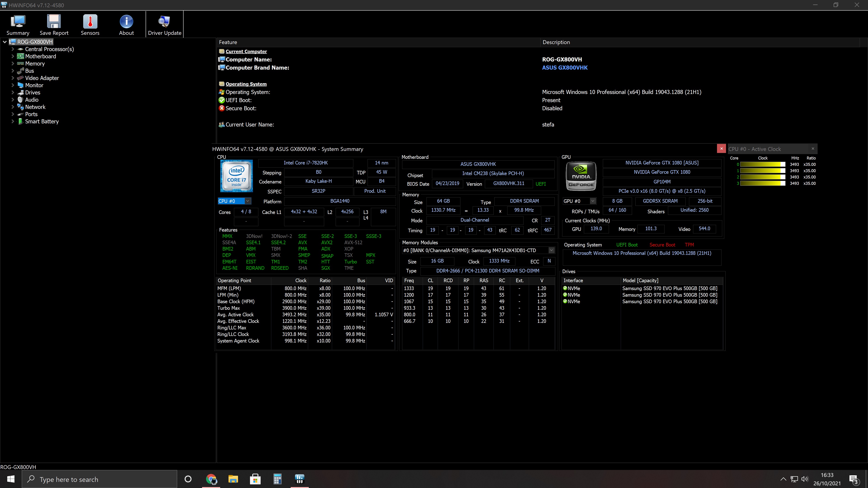Click the core 0 clock bar
868x488 pixels.
[762, 164]
